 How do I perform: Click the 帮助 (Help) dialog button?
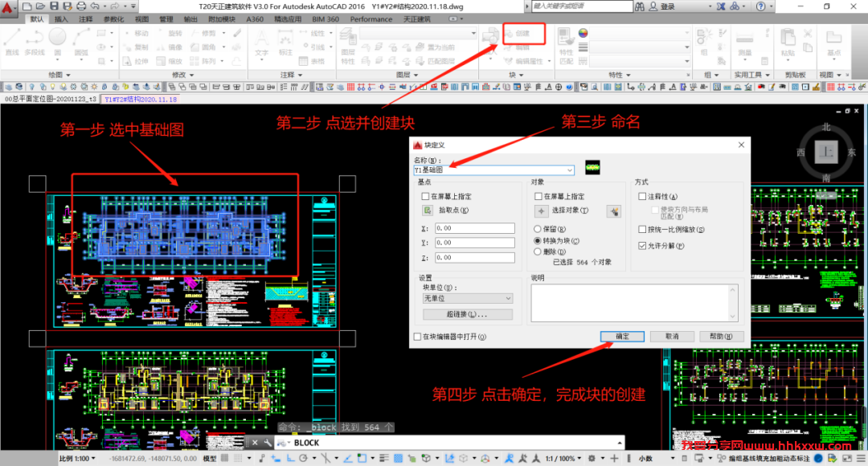(721, 337)
